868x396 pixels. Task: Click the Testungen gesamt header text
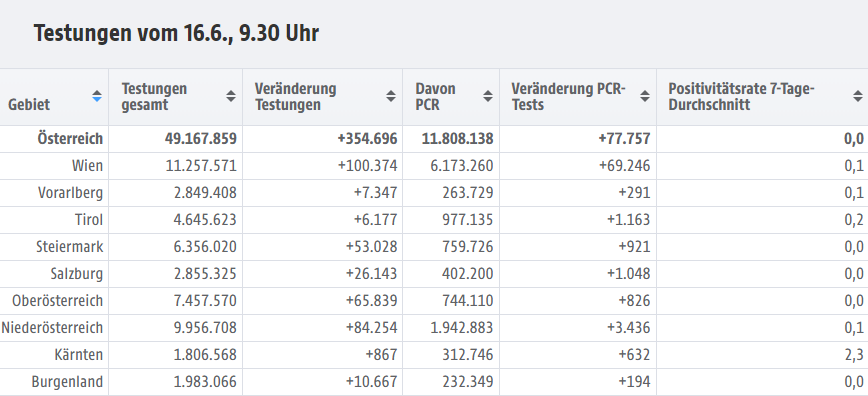154,96
